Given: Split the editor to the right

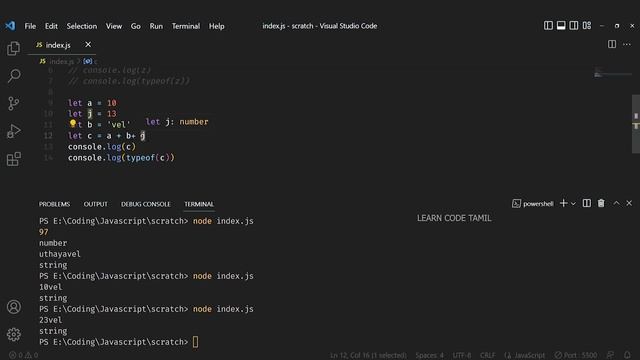Looking at the screenshot, I should [612, 44].
